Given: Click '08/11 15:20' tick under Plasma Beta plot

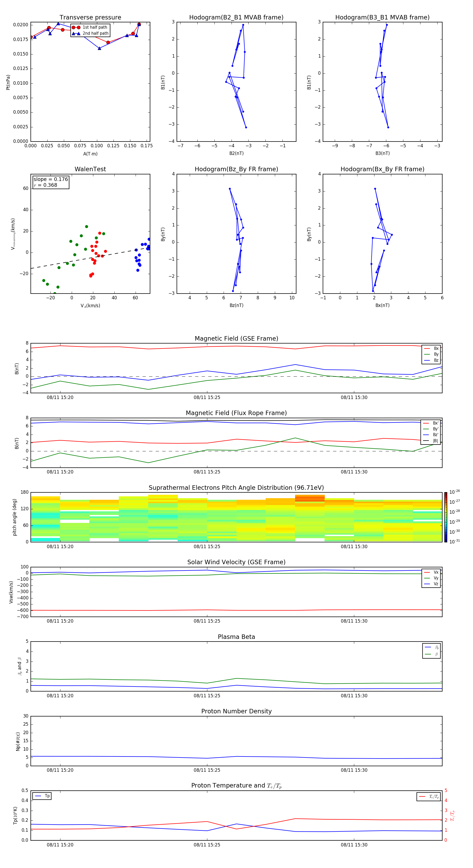Looking at the screenshot, I should pyautogui.click(x=60, y=695).
